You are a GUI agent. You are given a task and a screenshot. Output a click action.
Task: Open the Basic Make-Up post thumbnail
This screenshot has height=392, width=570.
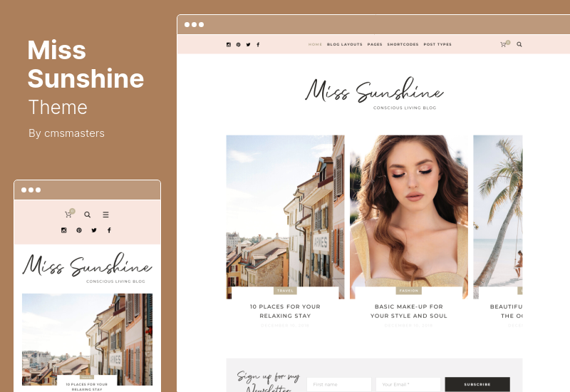(x=409, y=217)
